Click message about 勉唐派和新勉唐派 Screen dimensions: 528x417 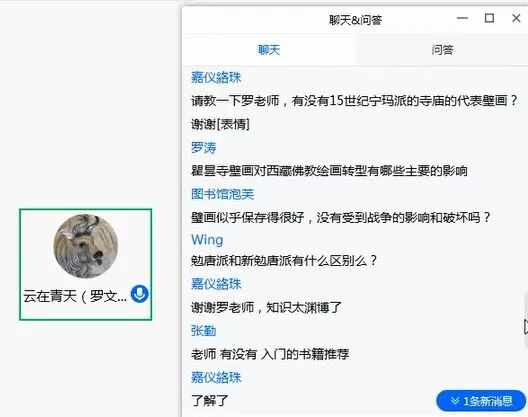284,260
